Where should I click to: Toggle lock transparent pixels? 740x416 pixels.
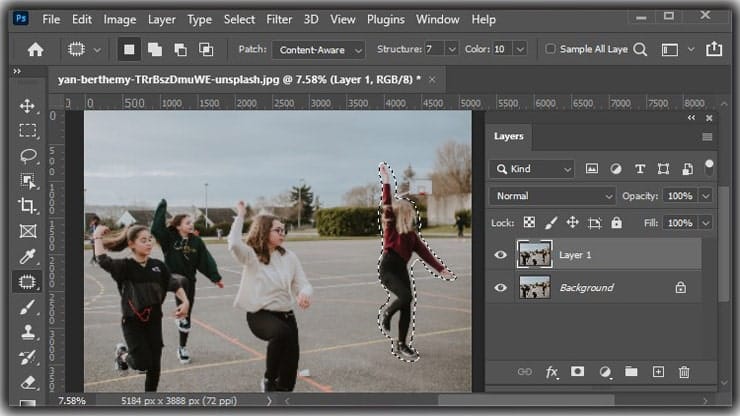[529, 222]
